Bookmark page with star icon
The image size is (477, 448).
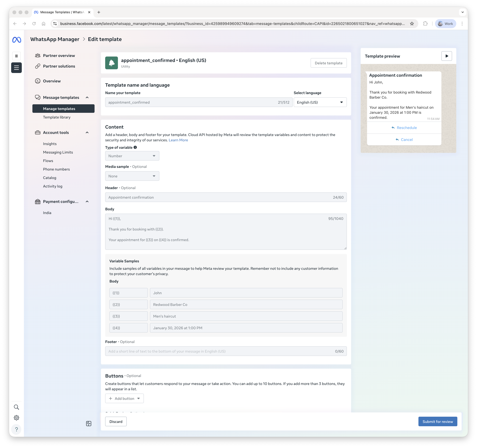412,23
